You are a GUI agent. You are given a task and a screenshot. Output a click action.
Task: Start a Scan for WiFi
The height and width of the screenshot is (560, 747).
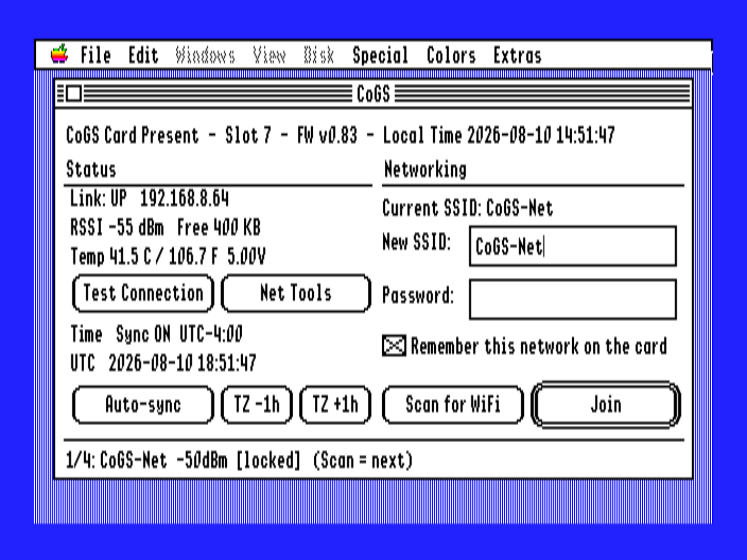(x=453, y=404)
